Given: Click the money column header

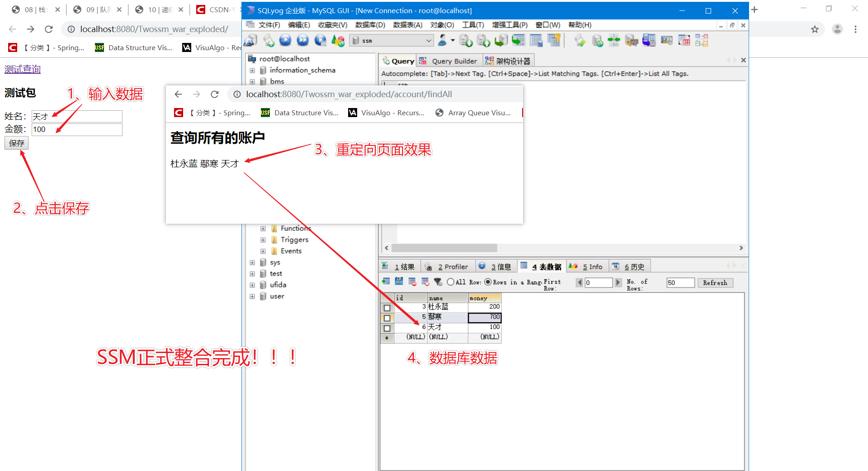Looking at the screenshot, I should 485,298.
